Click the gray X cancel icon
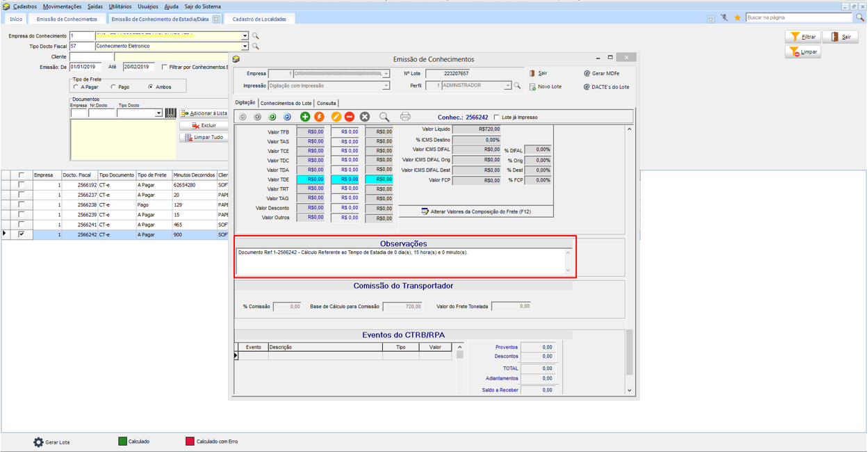The width and height of the screenshot is (868, 452). tap(364, 117)
